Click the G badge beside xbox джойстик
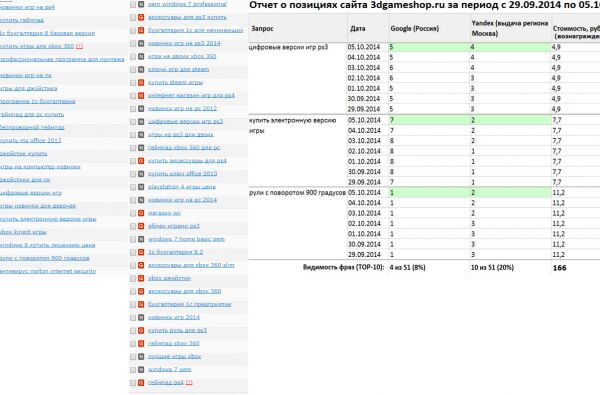The width and height of the screenshot is (600, 395). (141, 278)
